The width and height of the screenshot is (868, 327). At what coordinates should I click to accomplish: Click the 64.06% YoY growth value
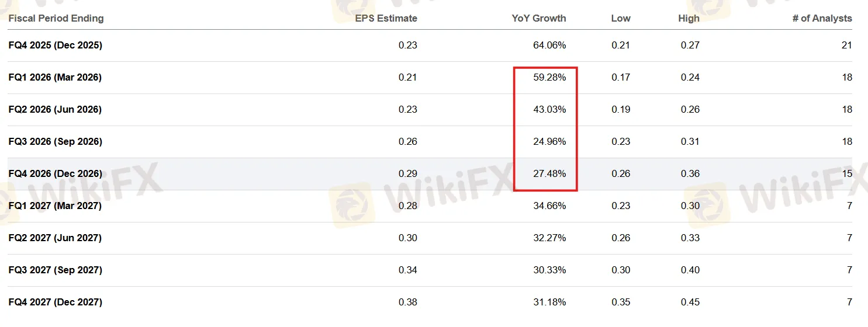coord(549,45)
